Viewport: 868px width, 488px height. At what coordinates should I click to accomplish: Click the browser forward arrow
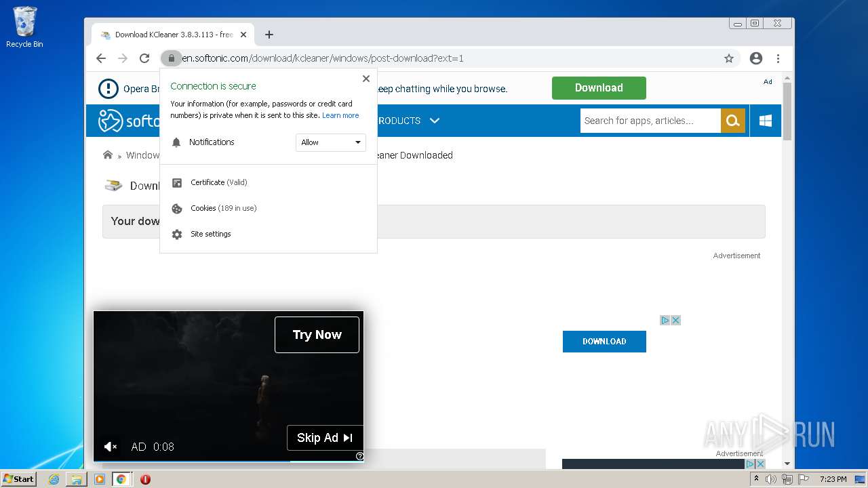[123, 58]
